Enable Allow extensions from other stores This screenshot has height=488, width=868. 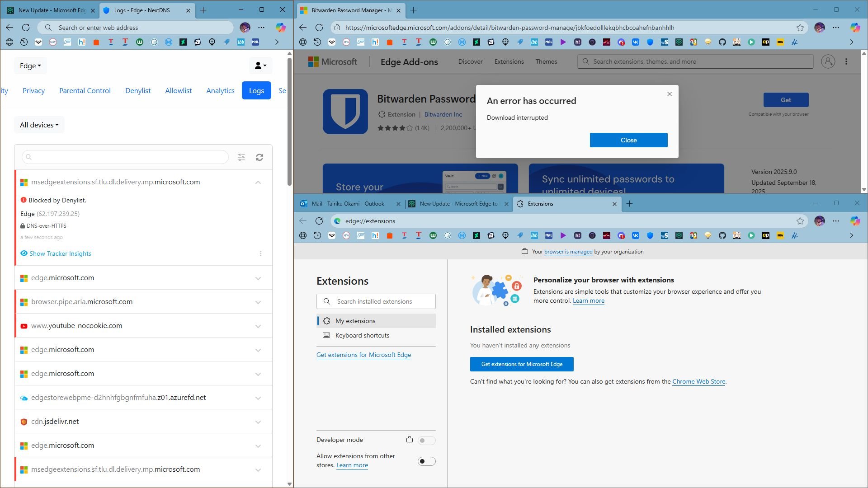coord(426,461)
